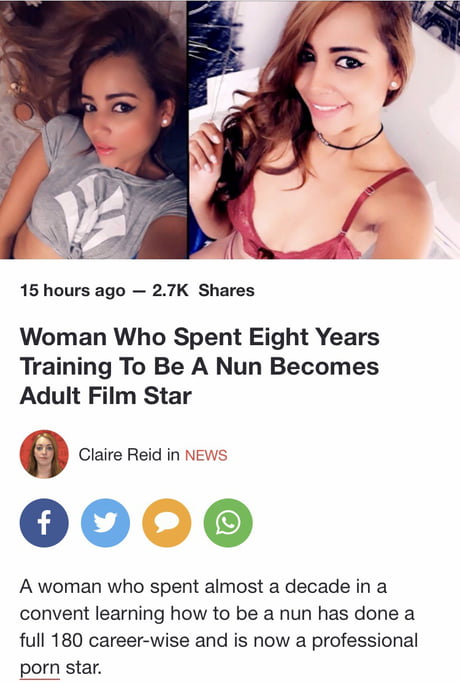Follow the underlined 'porn' link
460x683 pixels.
click(x=40, y=668)
